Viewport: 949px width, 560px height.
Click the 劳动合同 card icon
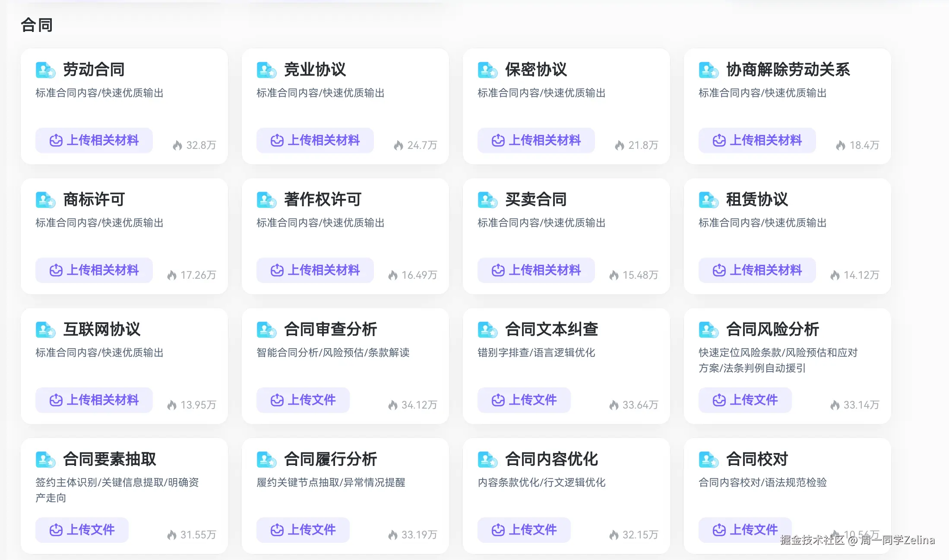[45, 70]
